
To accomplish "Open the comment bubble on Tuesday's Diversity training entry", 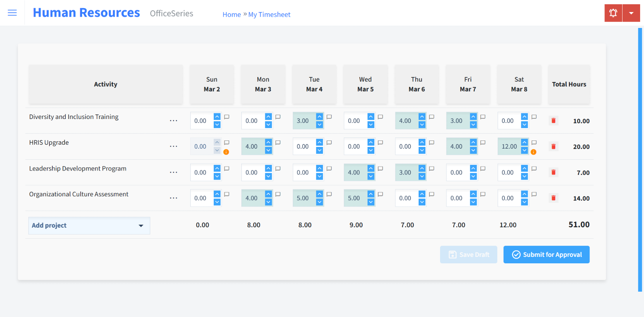I will [x=328, y=116].
